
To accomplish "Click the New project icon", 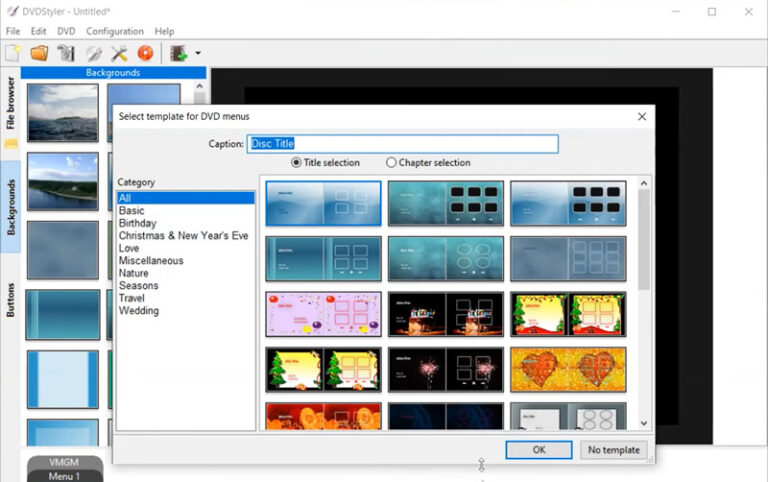I will [13, 53].
